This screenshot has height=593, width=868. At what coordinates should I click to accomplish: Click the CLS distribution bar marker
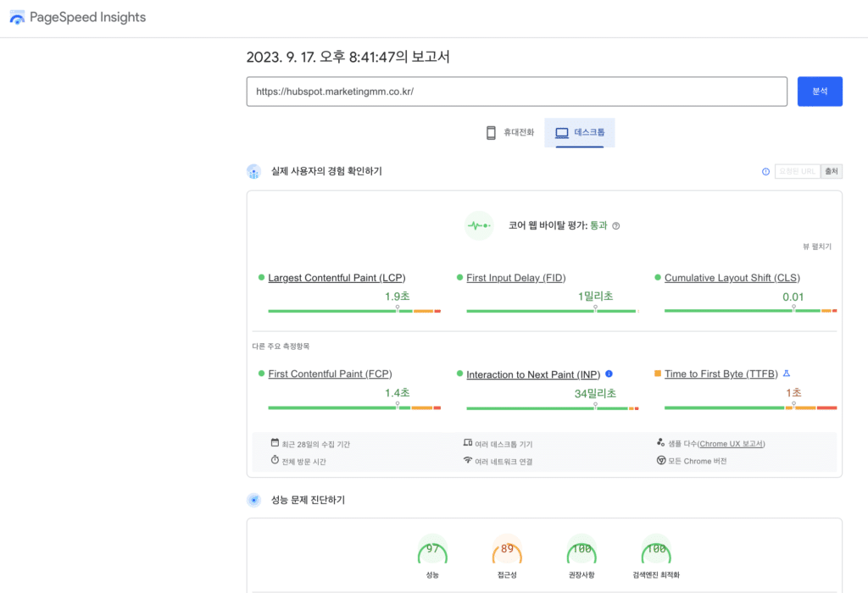click(793, 308)
